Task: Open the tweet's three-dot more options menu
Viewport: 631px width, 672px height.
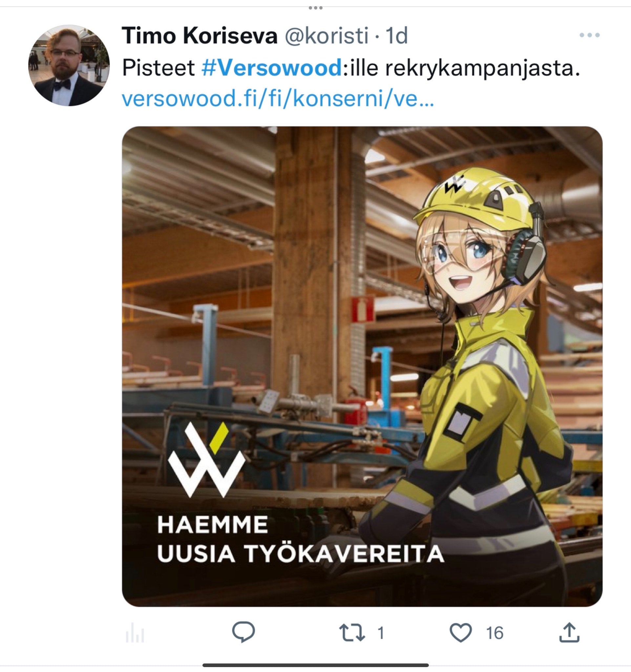Action: pyautogui.click(x=589, y=35)
